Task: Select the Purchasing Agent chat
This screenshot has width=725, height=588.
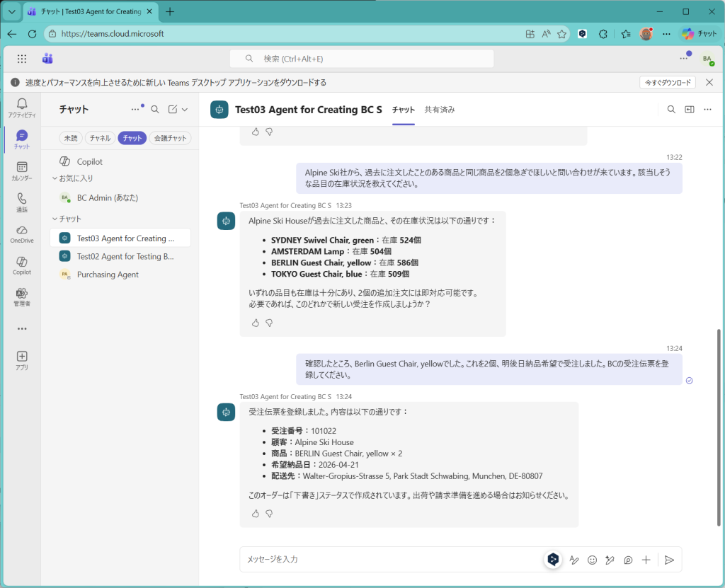Action: point(108,275)
